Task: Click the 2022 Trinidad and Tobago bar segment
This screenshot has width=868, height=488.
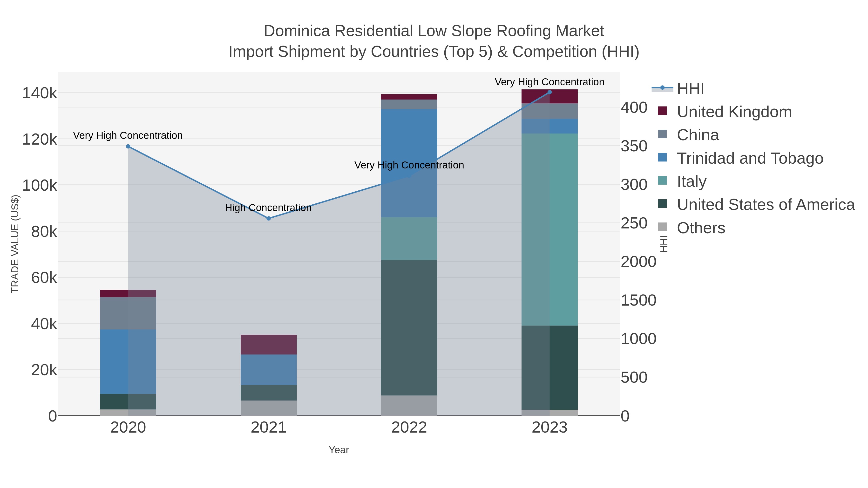Action: point(409,163)
